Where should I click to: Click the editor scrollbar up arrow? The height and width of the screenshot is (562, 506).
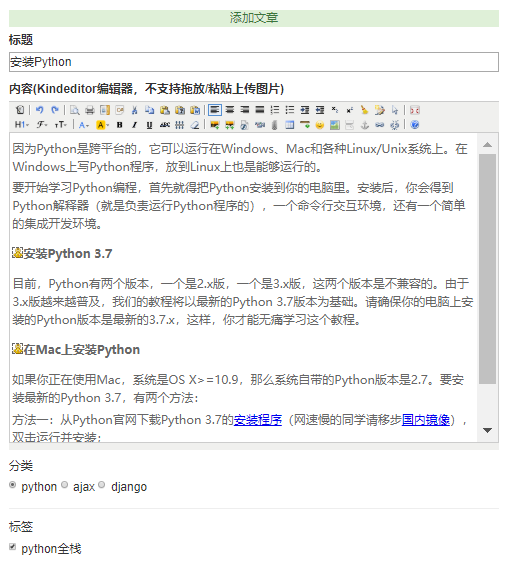coord(487,145)
